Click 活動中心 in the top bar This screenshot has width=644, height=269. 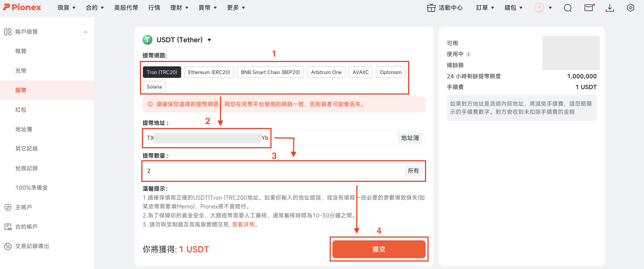(x=450, y=8)
